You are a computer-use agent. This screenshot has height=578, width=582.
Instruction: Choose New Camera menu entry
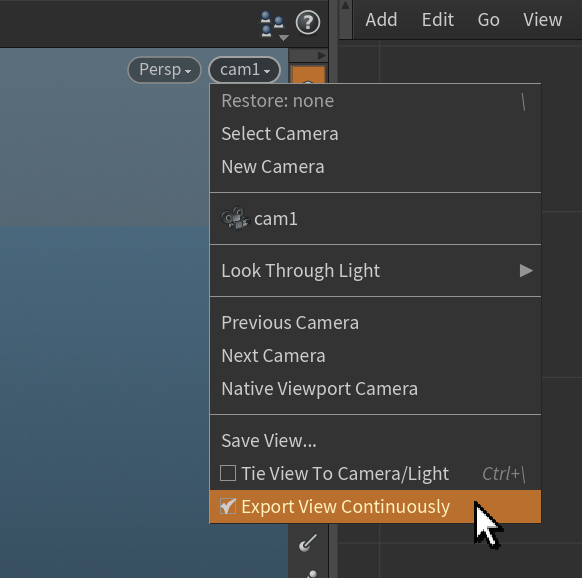[x=375, y=167]
